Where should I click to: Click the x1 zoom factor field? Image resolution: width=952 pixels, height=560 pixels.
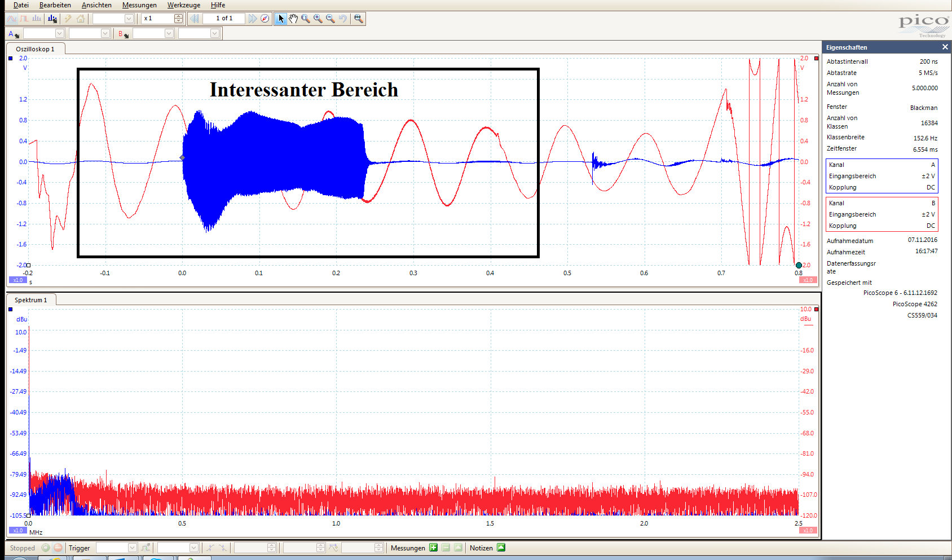(157, 19)
